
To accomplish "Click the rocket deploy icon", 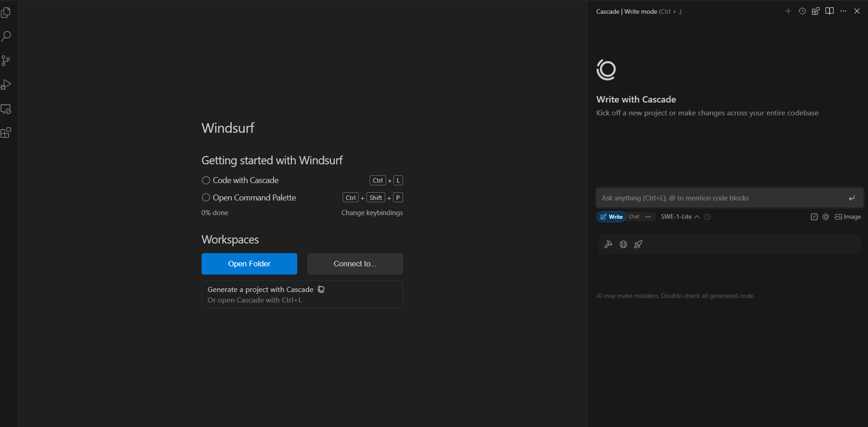I will pos(638,244).
